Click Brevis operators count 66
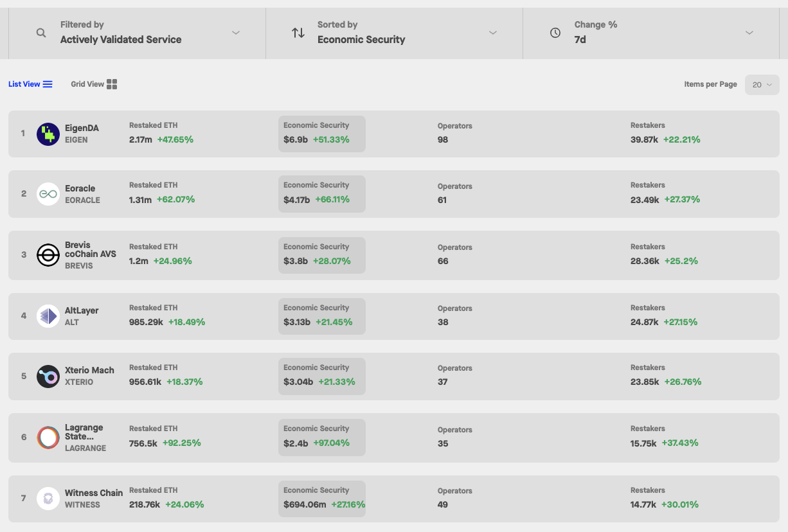Viewport: 788px width, 532px height. coord(443,261)
